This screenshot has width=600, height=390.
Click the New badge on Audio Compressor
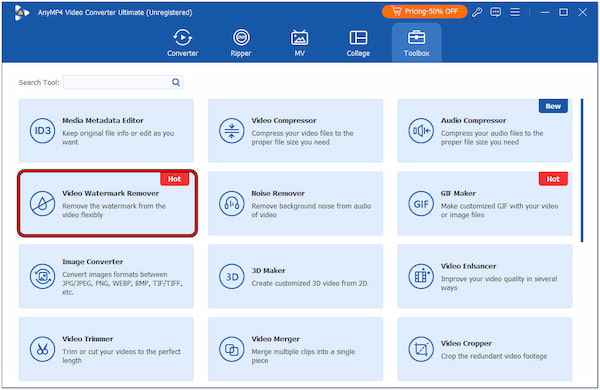click(x=553, y=106)
